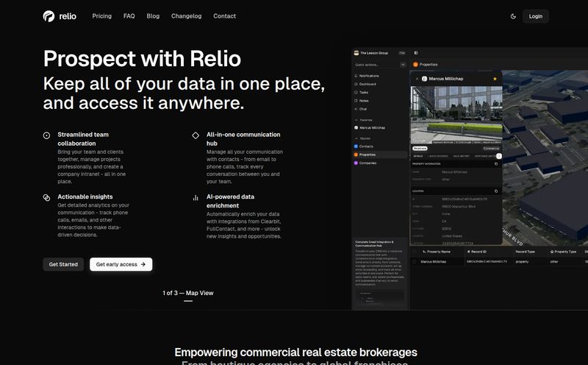
Task: Click the All-in-one communication hub diamond icon
Action: (x=196, y=135)
